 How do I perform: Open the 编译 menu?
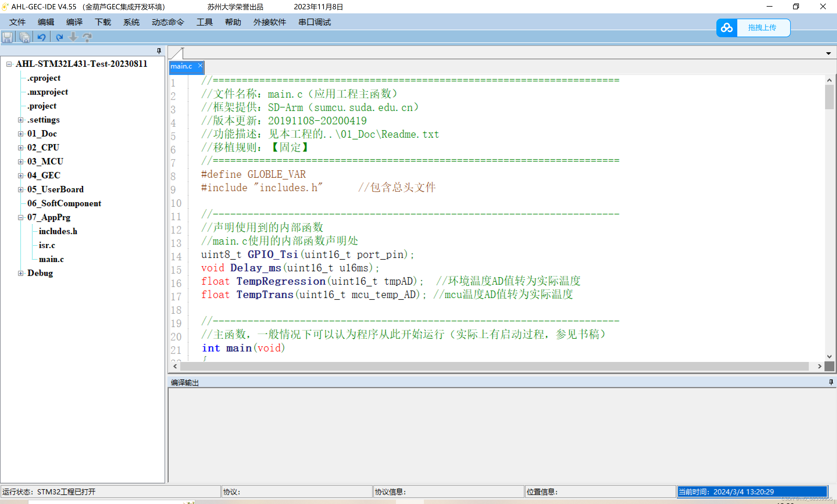click(x=74, y=22)
